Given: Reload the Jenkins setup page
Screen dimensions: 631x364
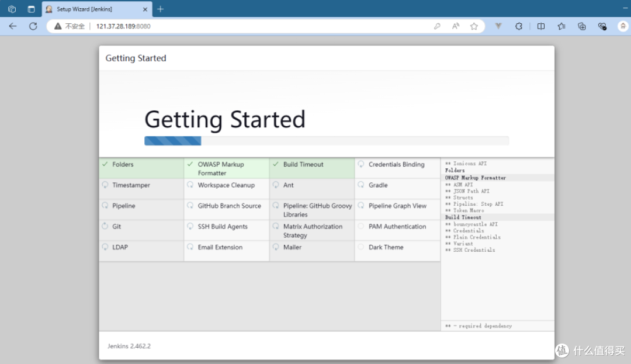Looking at the screenshot, I should pos(33,26).
